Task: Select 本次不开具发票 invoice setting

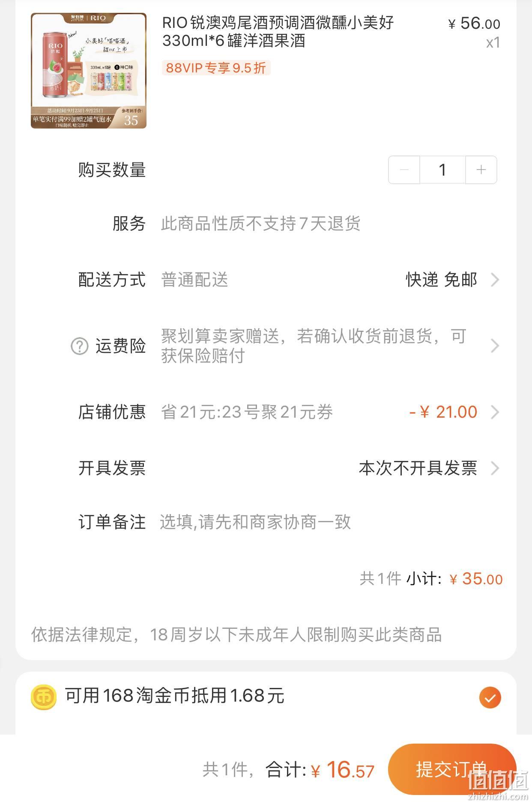Action: tap(418, 468)
